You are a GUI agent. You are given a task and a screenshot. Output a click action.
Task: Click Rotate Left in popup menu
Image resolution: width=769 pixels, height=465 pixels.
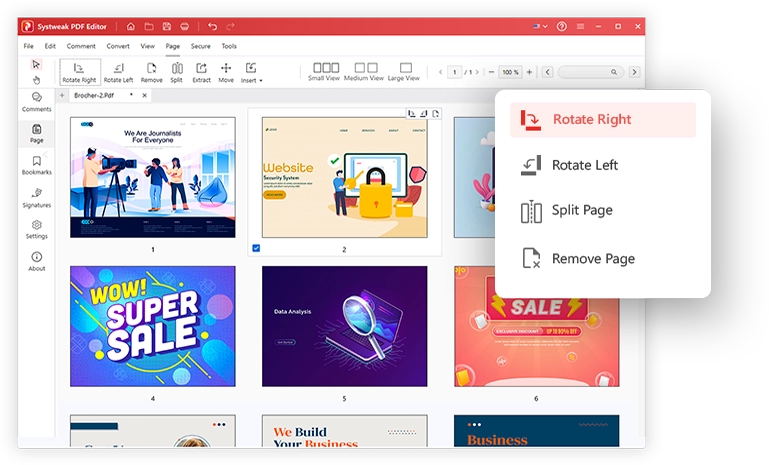584,165
